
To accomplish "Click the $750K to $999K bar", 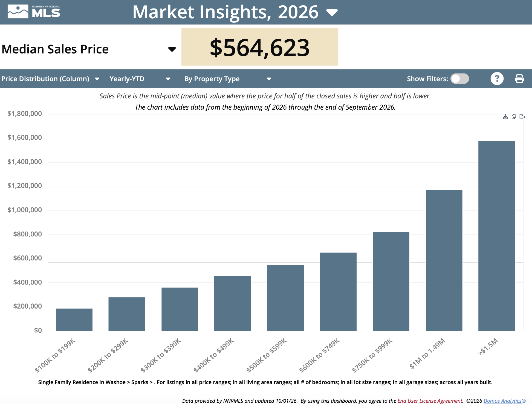I will [x=391, y=282].
